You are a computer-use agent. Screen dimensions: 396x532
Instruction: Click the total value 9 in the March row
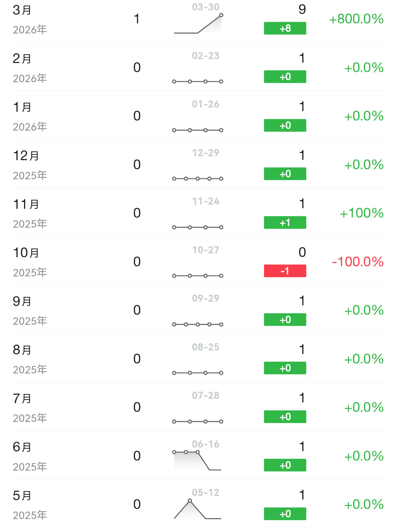tap(302, 9)
